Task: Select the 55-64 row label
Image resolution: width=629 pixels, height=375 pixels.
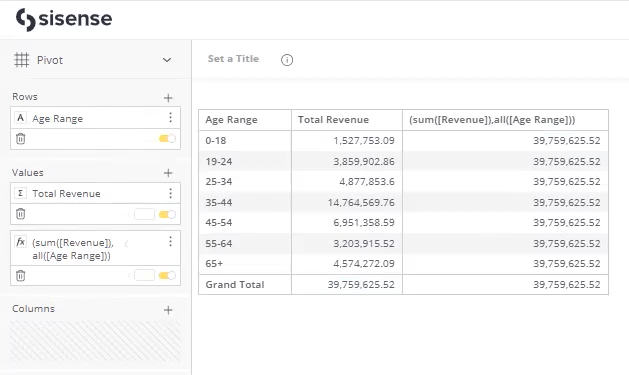Action: tap(219, 243)
